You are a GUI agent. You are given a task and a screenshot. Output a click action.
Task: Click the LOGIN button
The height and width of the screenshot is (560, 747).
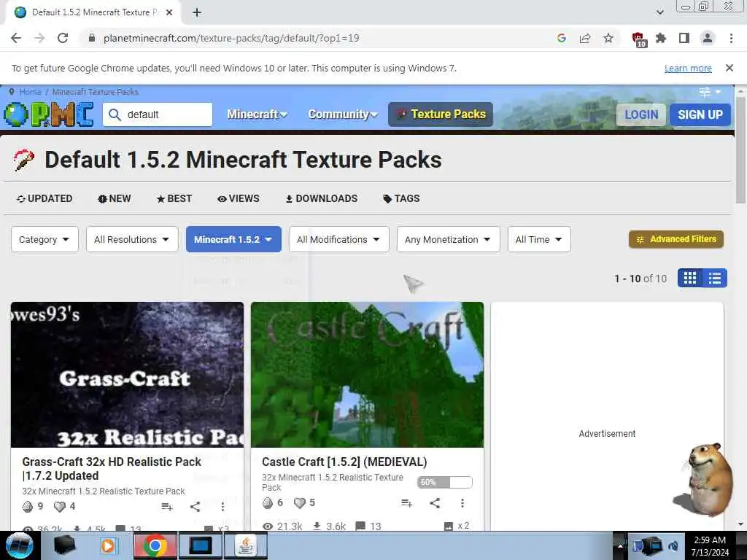coord(641,114)
